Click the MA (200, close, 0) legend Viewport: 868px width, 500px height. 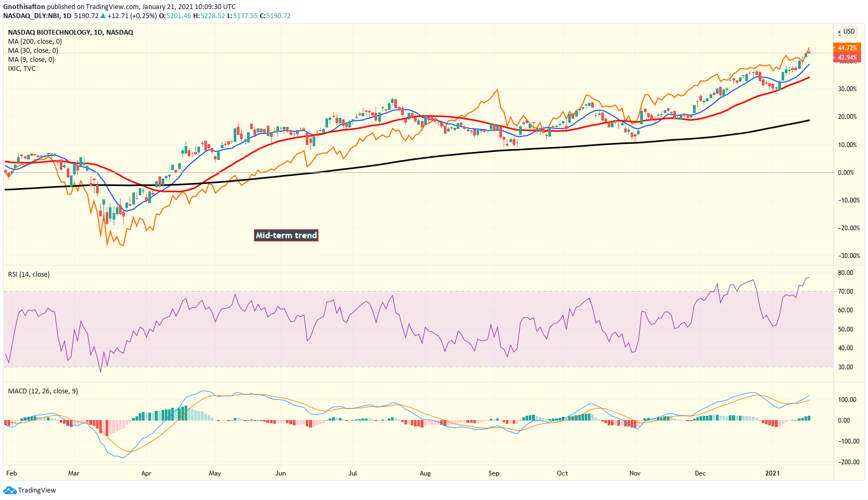[x=35, y=41]
